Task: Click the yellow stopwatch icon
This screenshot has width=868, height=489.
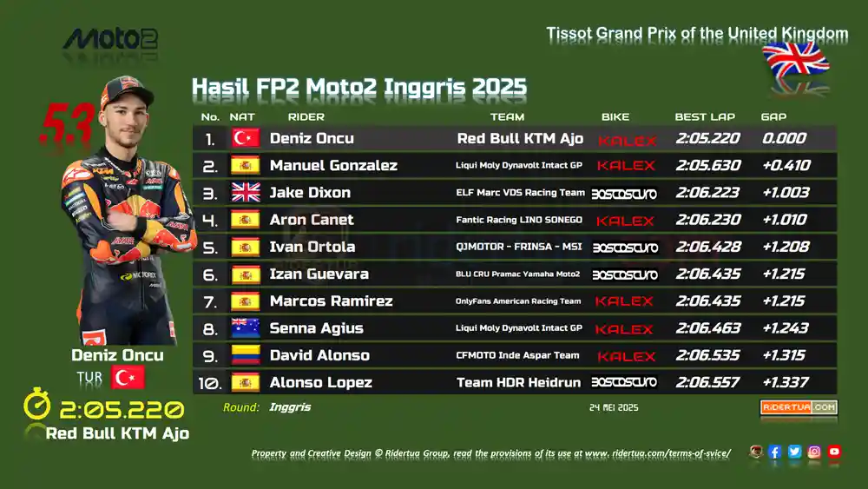Action: 37,404
